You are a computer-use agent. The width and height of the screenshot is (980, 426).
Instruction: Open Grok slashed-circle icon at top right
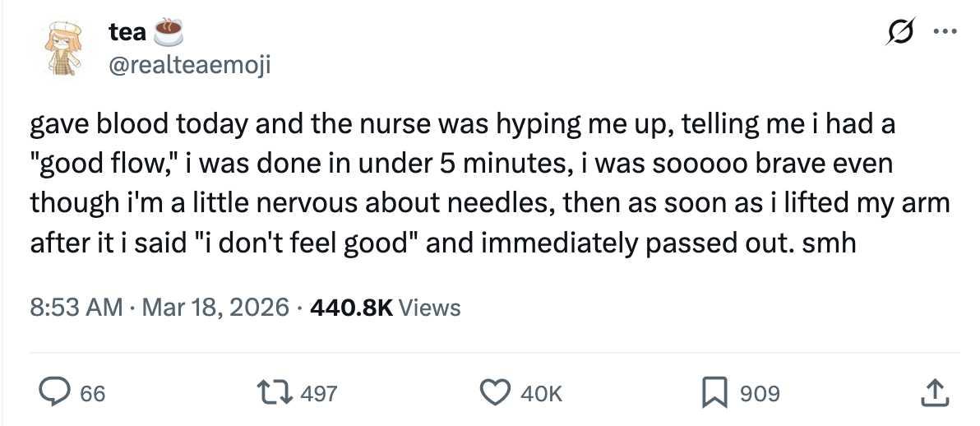(x=900, y=35)
